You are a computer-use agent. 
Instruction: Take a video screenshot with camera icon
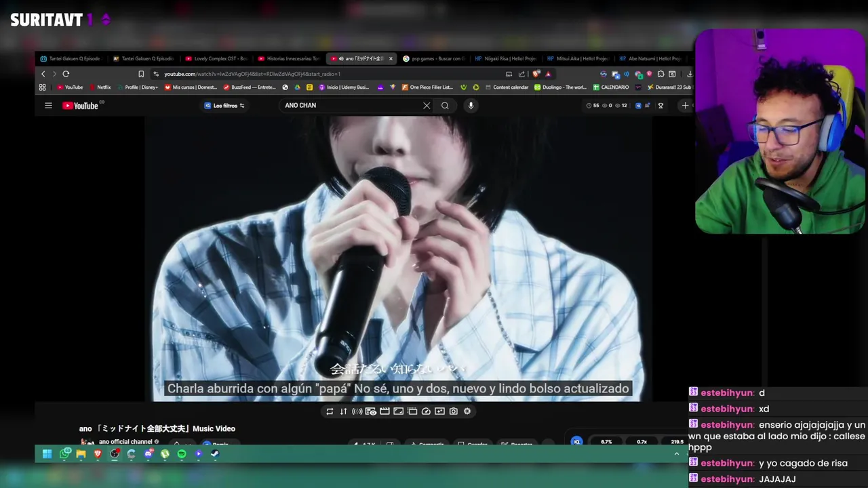coord(454,411)
